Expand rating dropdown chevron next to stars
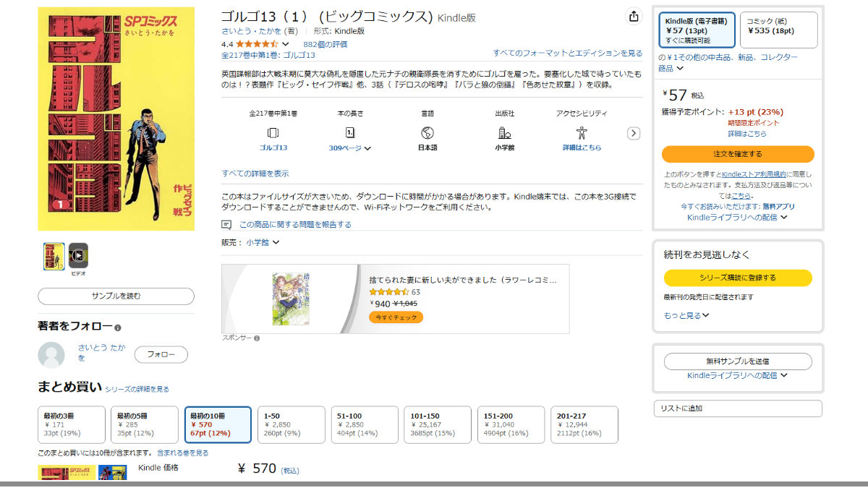 [285, 44]
